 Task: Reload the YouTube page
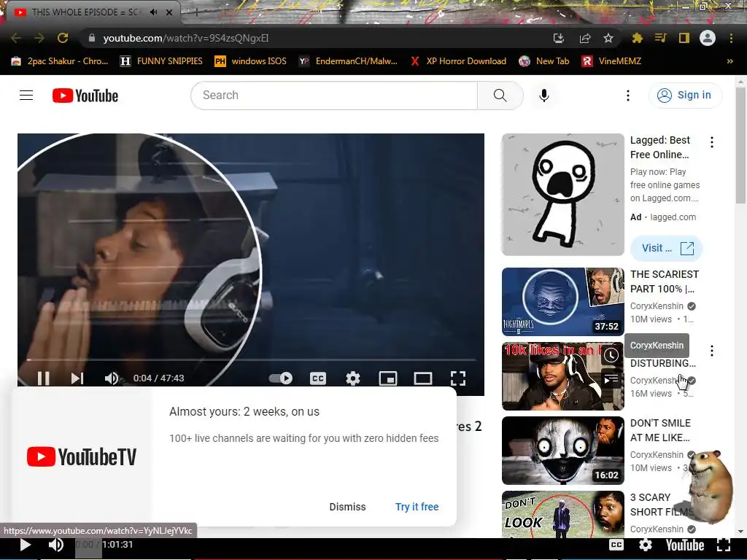[x=63, y=38]
